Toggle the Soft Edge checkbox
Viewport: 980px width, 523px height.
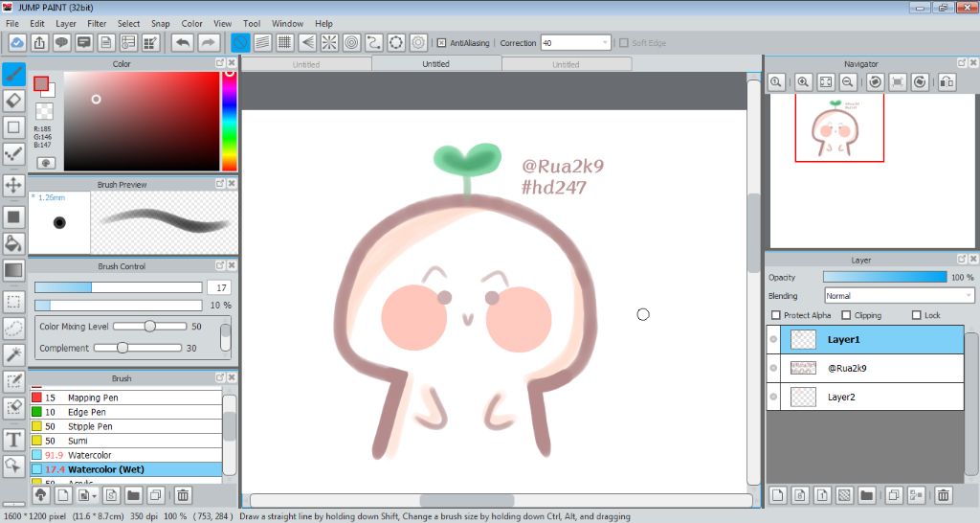(623, 43)
